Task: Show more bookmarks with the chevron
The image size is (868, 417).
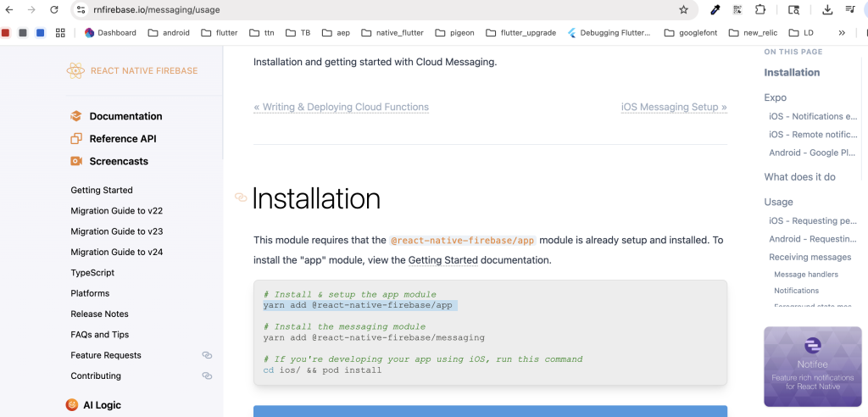Action: click(842, 33)
